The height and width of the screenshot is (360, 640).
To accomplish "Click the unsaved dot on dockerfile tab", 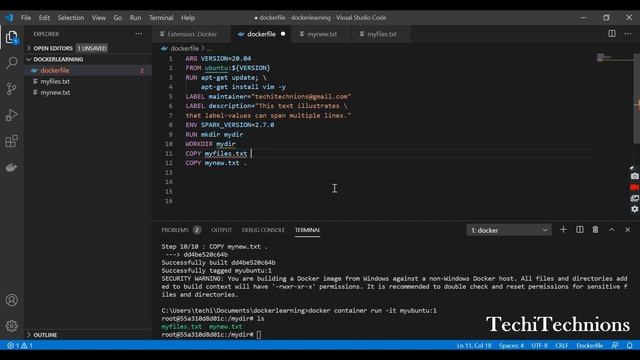I will (x=283, y=34).
